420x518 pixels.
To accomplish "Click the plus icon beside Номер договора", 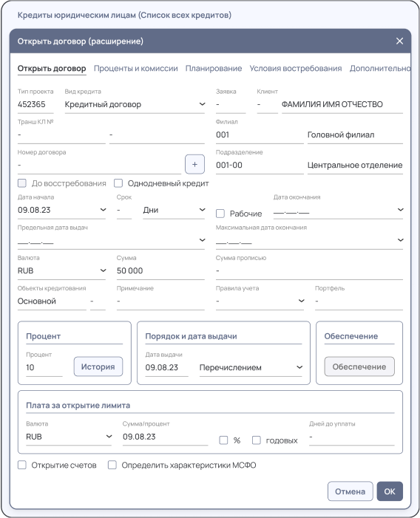I will 194,164.
